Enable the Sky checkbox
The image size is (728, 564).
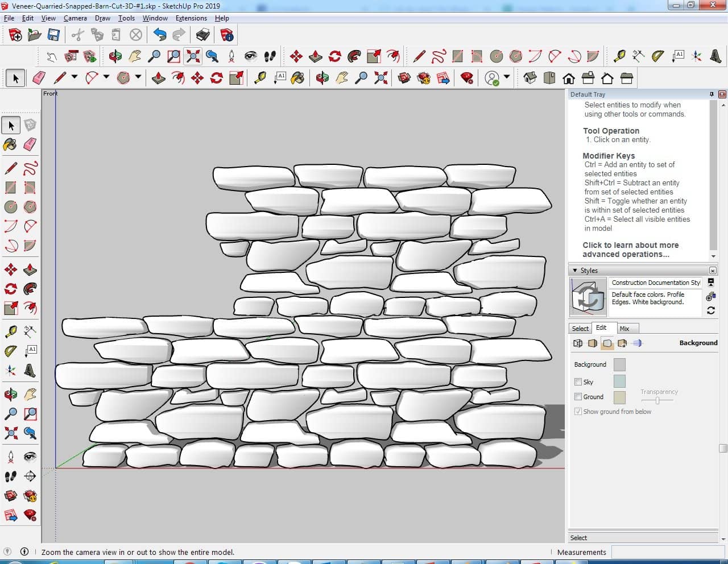[578, 381]
